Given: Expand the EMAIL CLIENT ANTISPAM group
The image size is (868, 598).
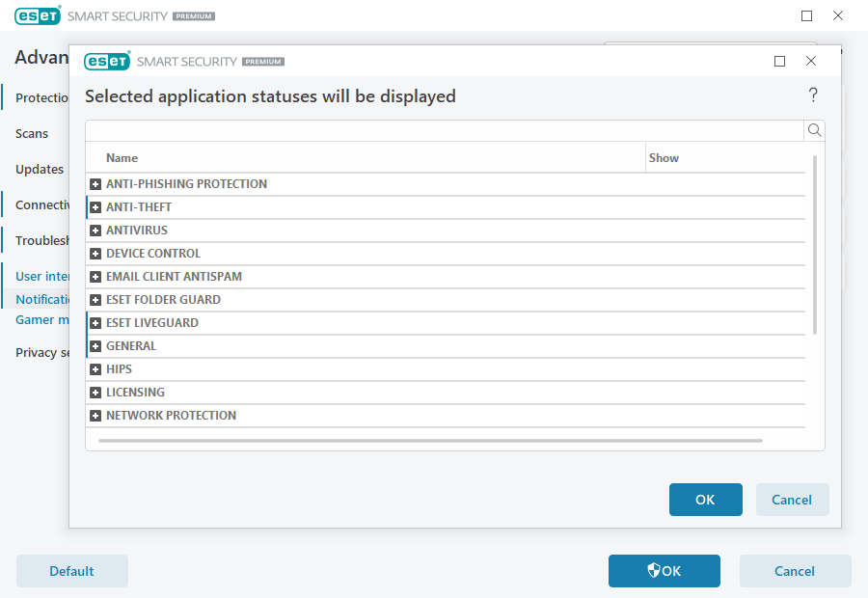Looking at the screenshot, I should [x=95, y=277].
